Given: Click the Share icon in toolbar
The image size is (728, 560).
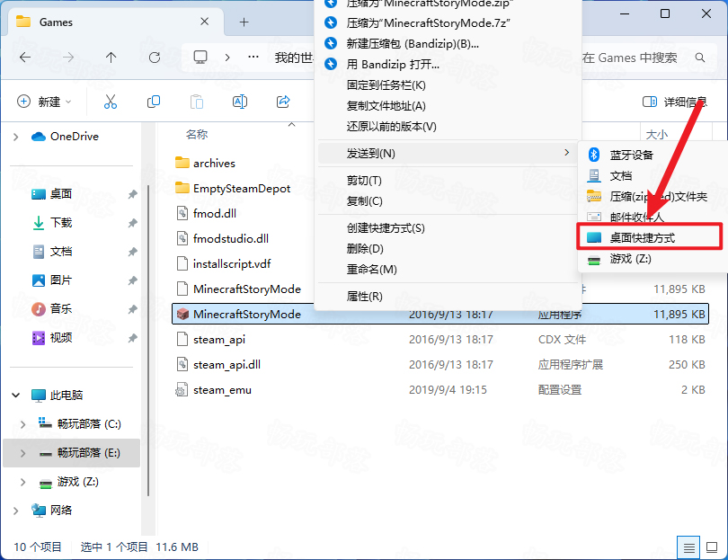Looking at the screenshot, I should point(283,102).
